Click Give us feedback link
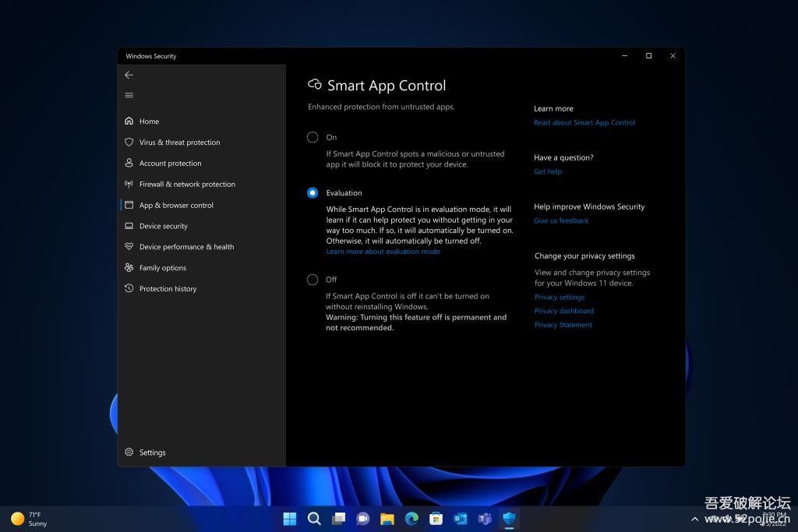 (x=561, y=220)
